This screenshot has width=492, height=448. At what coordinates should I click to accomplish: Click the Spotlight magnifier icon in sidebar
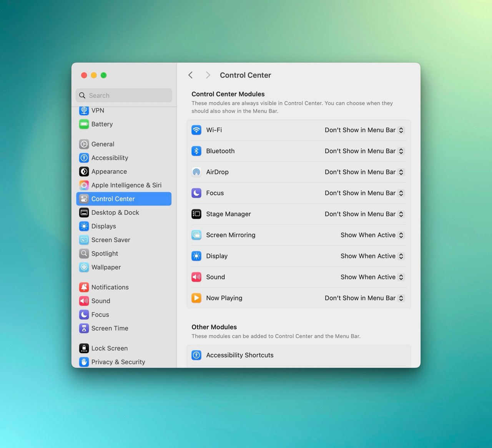[84, 254]
